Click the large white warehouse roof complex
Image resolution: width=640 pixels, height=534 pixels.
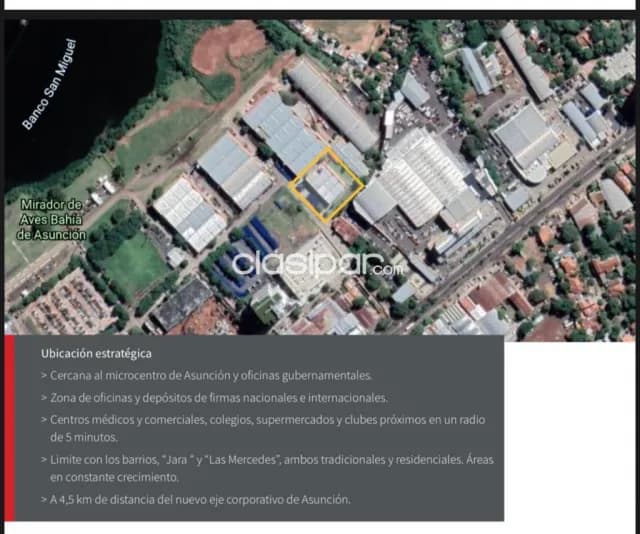pyautogui.click(x=420, y=180)
